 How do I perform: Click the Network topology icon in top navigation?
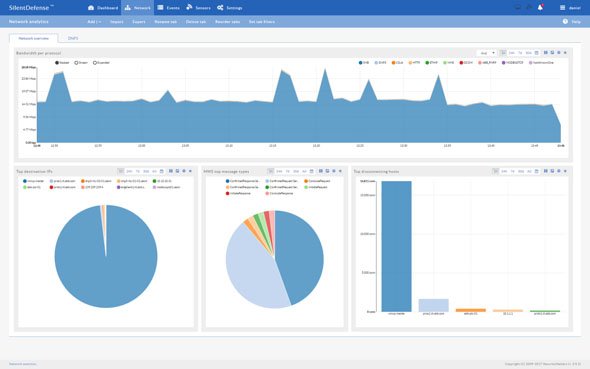(x=128, y=8)
